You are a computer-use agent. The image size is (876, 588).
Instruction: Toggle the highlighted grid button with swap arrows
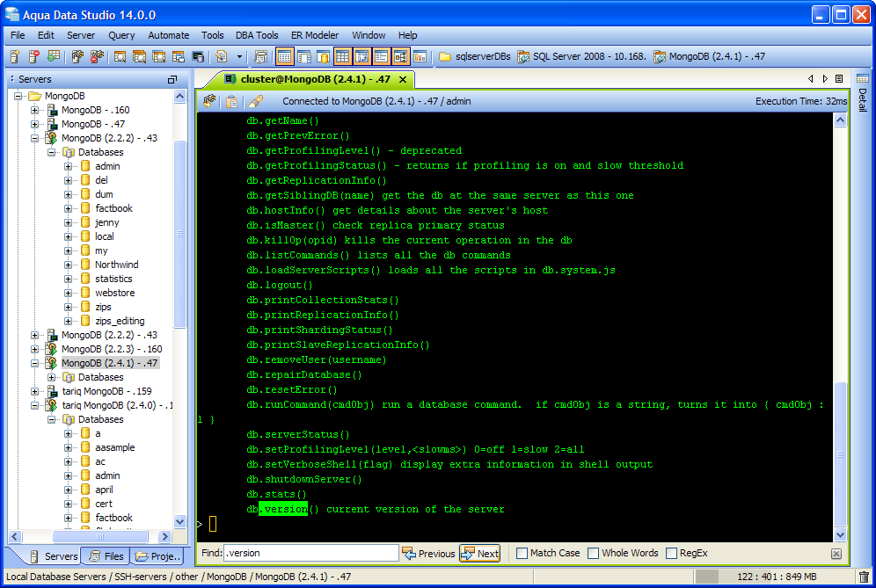pyautogui.click(x=362, y=56)
